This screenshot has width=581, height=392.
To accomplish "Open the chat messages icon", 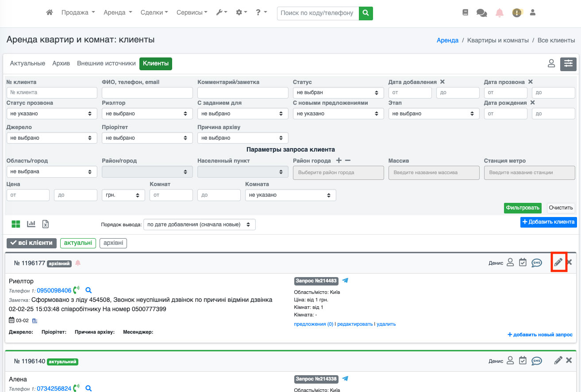I will (x=481, y=13).
